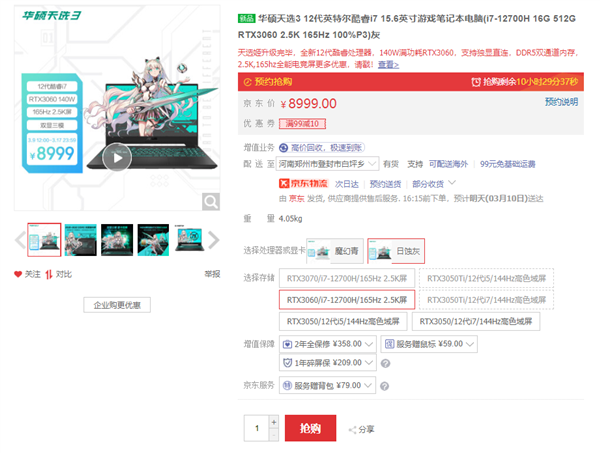The width and height of the screenshot is (600, 453).
Task: Click the 满99减10 coupon
Action: (302, 124)
